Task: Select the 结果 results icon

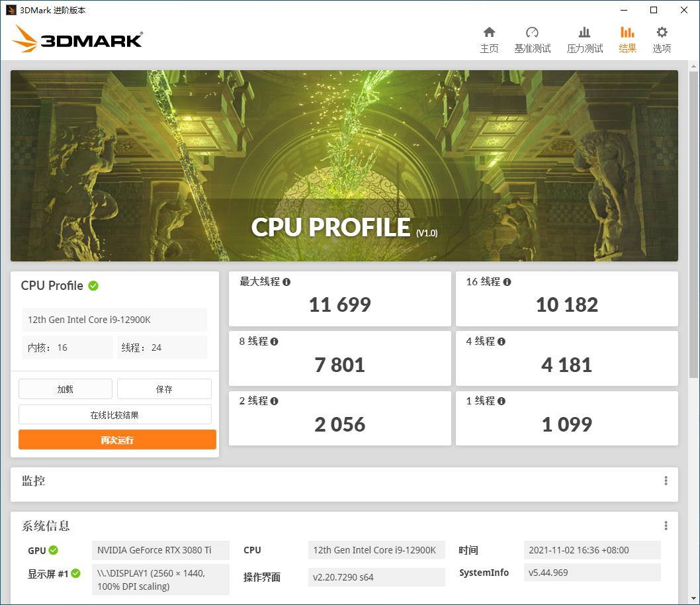Action: pyautogui.click(x=627, y=38)
